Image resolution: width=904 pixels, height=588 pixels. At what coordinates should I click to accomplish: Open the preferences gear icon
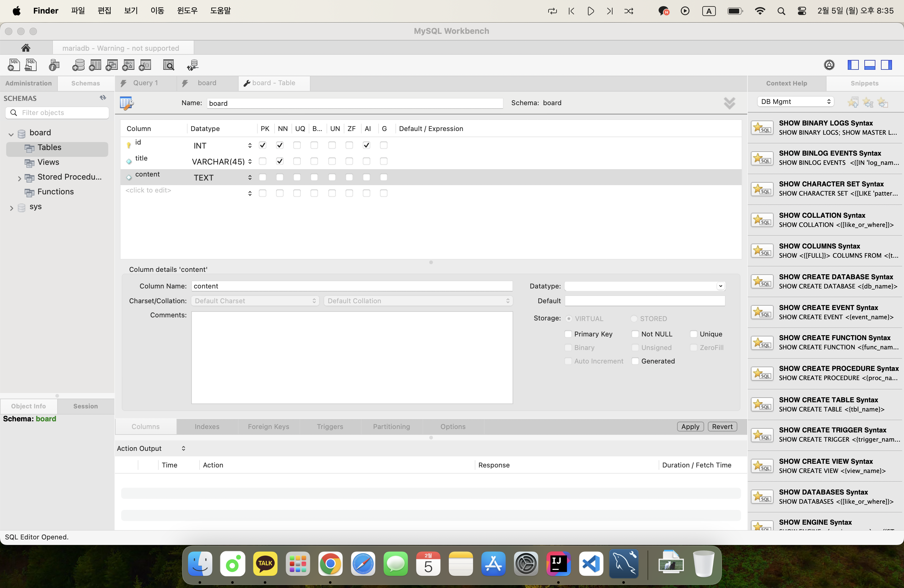point(829,65)
